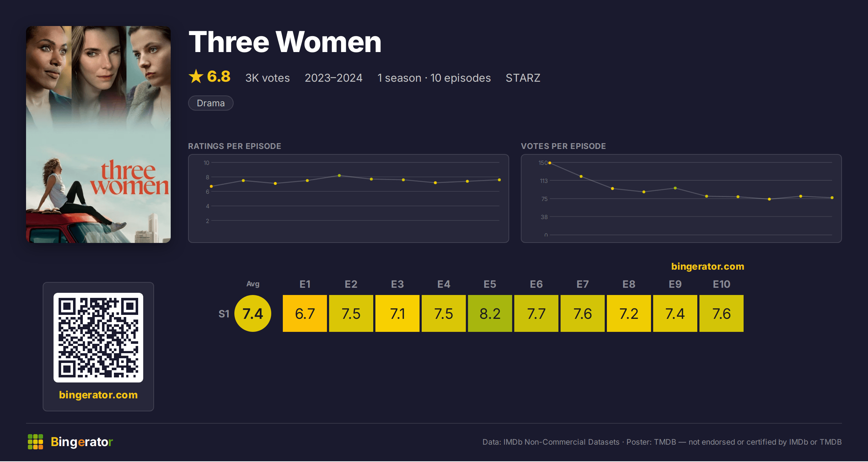The image size is (868, 462).
Task: Open the Three Women poster thumbnail
Action: point(98,134)
